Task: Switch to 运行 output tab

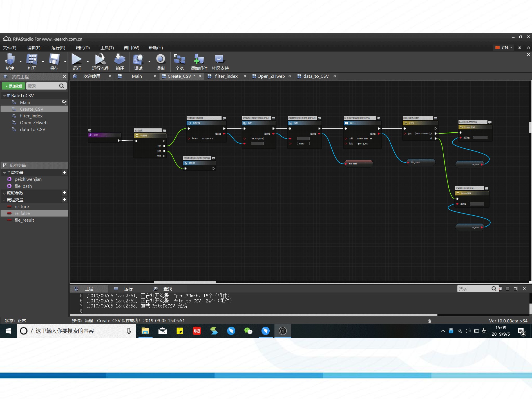Action: coord(128,289)
